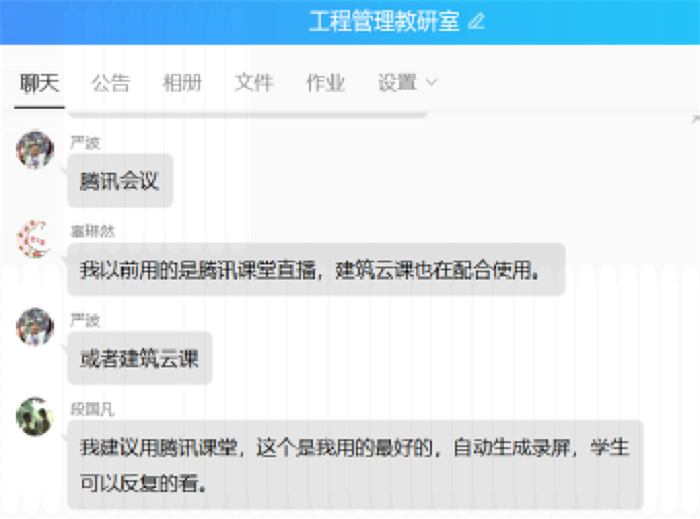Open the 文件 tab

254,83
